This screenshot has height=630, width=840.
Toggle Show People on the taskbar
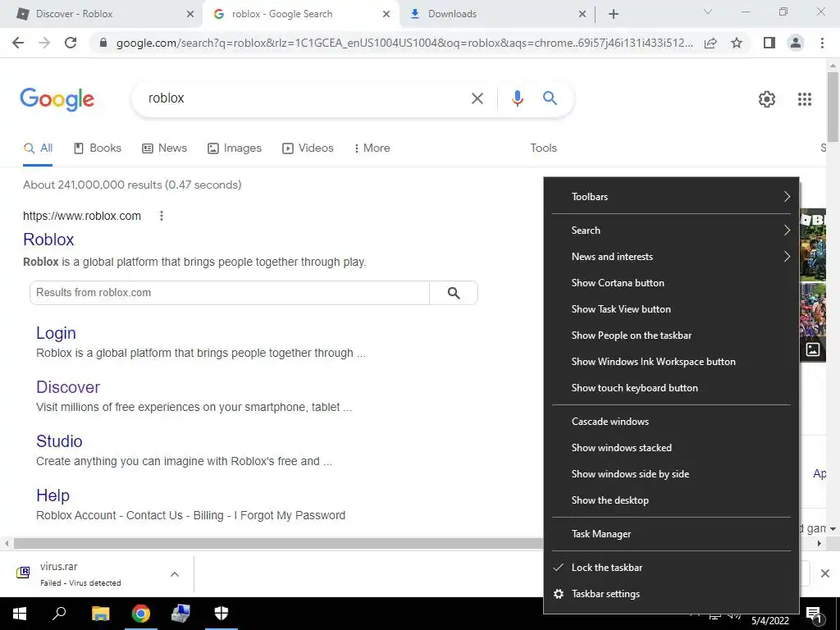pos(671,336)
